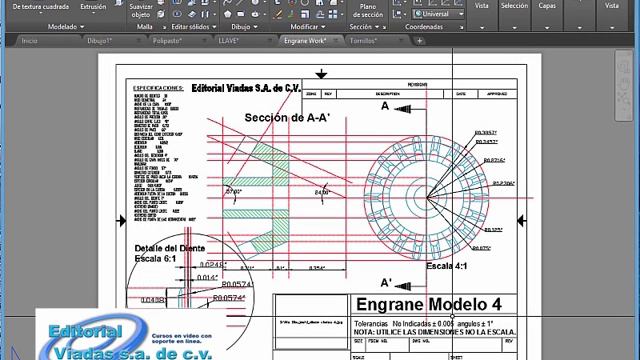
Task: Expand the Dibujo panel
Action: tap(244, 27)
